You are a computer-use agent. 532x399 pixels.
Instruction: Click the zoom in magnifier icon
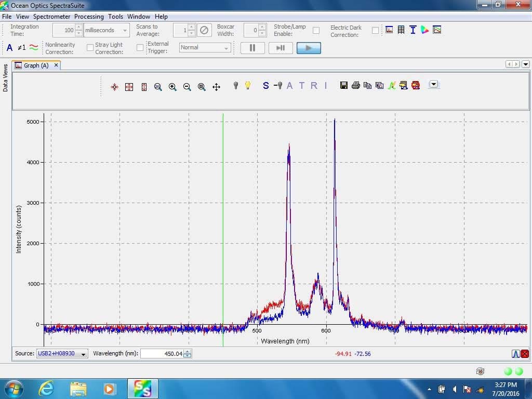point(172,87)
